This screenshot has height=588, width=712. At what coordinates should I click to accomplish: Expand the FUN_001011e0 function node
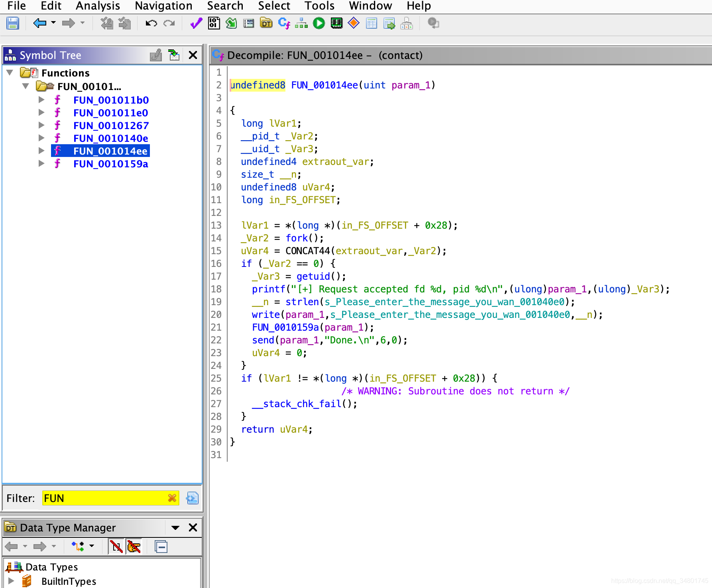[x=41, y=112]
